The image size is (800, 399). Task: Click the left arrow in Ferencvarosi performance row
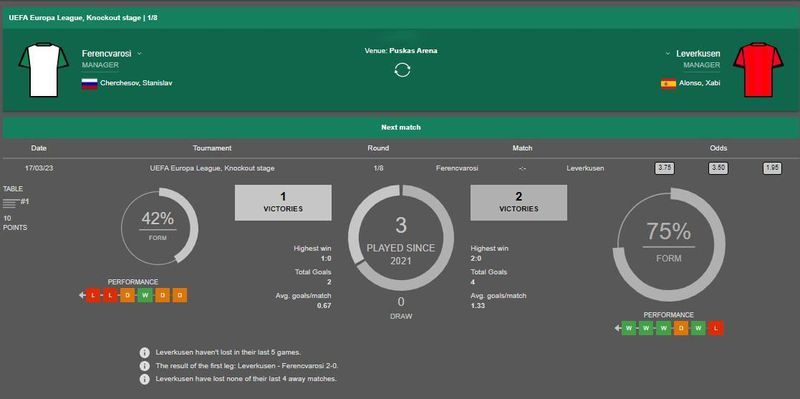82,295
